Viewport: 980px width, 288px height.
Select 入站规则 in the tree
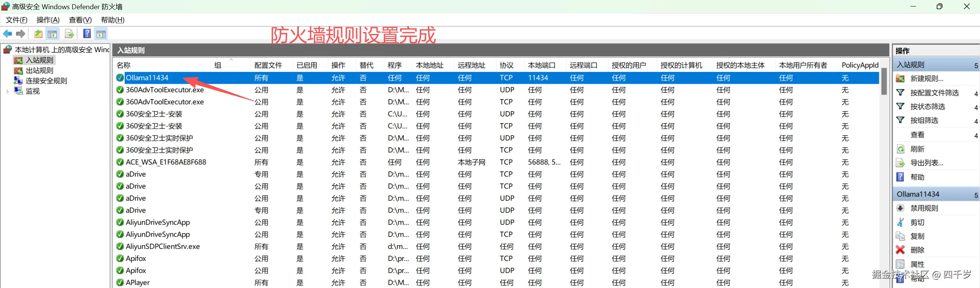[39, 60]
